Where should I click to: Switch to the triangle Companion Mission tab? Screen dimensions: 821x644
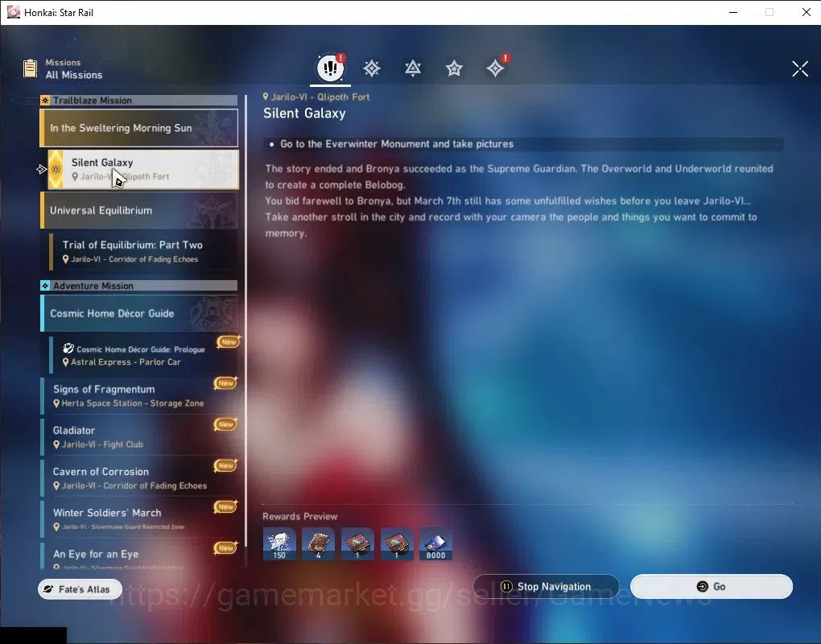click(x=413, y=68)
